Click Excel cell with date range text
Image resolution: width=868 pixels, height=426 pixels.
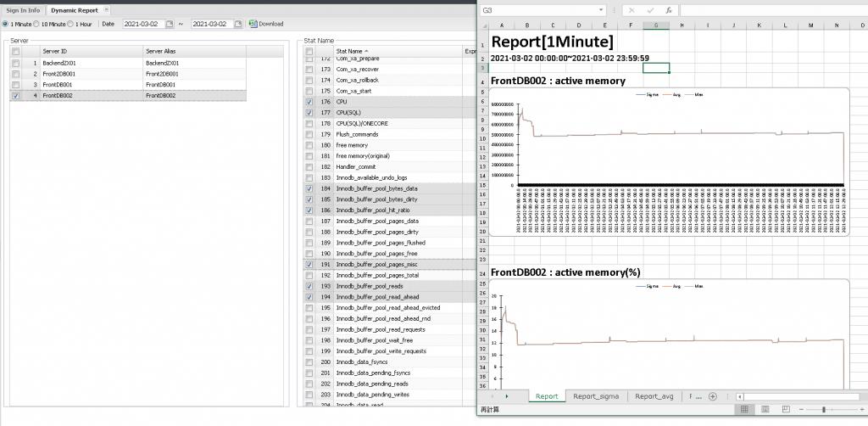pos(570,58)
